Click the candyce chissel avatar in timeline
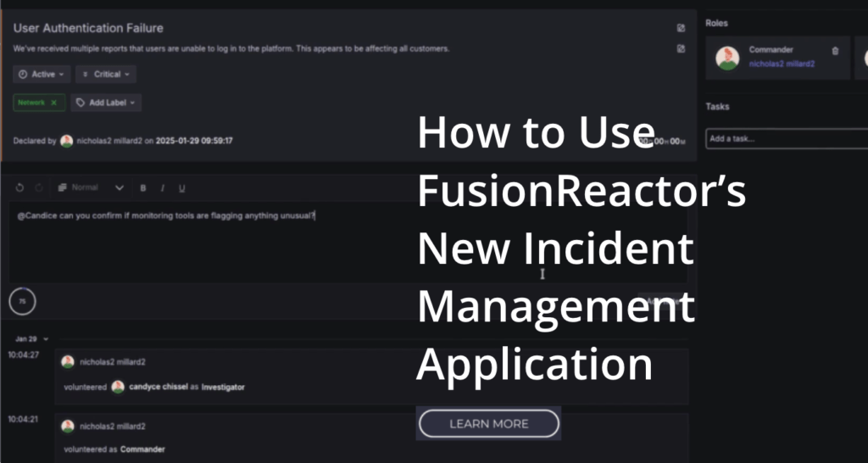This screenshot has height=463, width=868. (117, 388)
